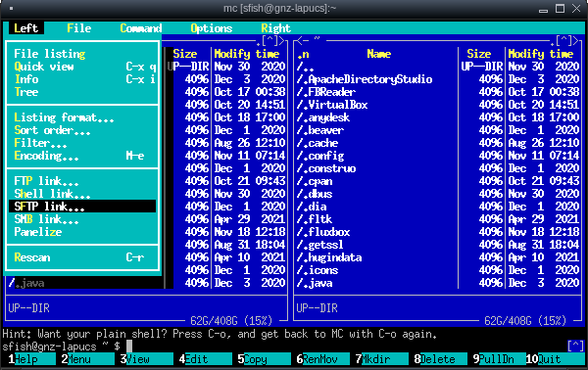Select /.dia directory in right panel
The image size is (588, 370).
376,207
